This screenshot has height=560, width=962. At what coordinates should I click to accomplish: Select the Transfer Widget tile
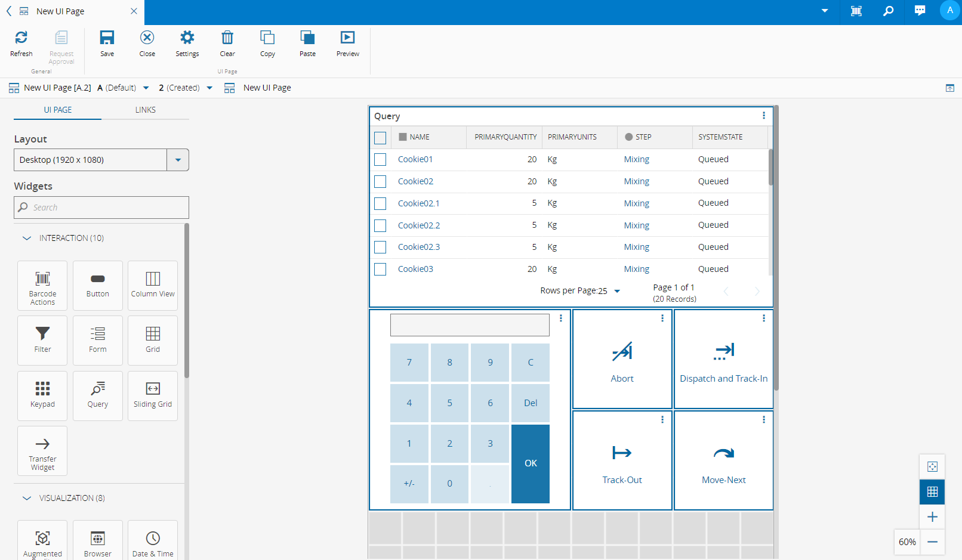42,451
